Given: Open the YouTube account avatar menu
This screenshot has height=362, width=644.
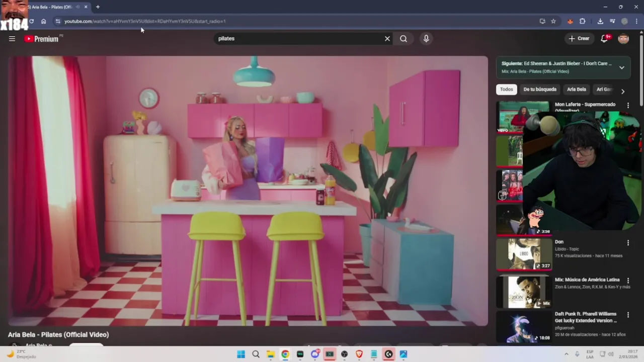Looking at the screenshot, I should pos(623,39).
